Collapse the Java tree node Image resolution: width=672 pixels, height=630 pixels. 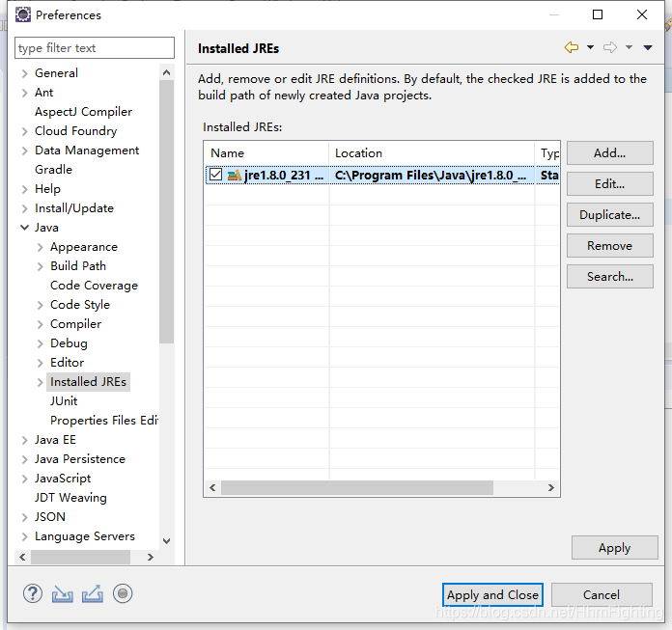(25, 228)
